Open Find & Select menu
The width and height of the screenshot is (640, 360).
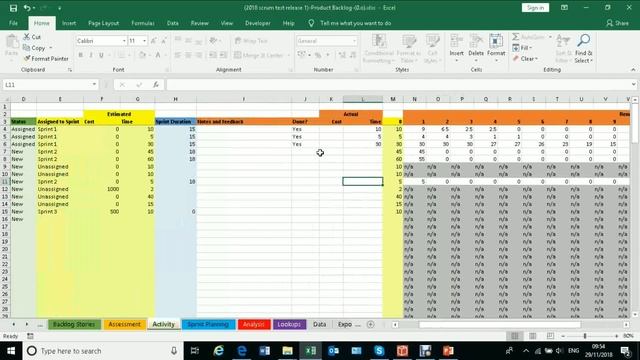pyautogui.click(x=584, y=49)
